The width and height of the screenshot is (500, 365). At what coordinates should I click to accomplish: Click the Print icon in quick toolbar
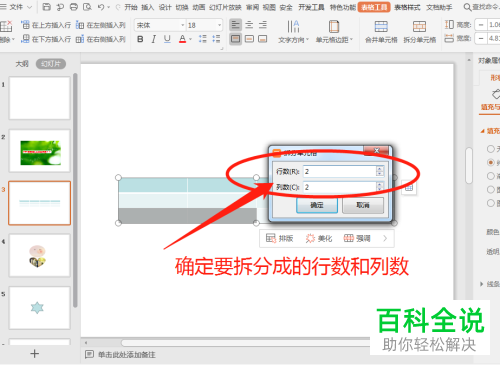tap(74, 7)
